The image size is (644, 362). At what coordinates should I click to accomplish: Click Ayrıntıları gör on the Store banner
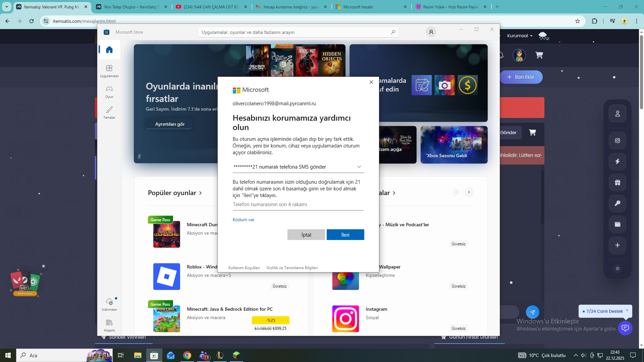click(170, 124)
